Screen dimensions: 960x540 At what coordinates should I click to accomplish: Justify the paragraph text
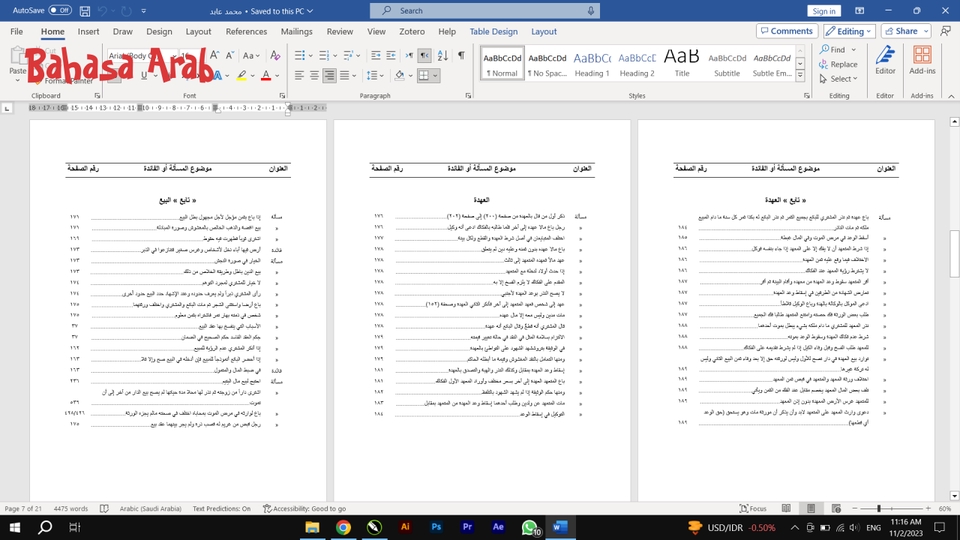345,75
